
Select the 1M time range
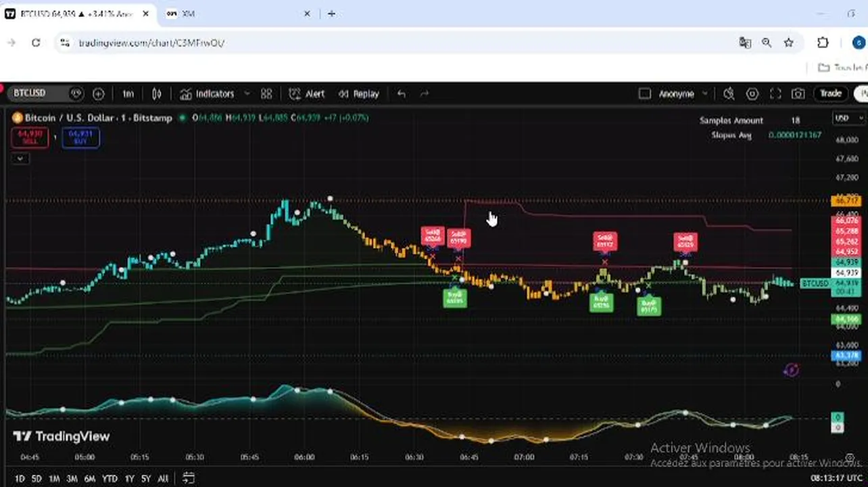[x=54, y=479]
